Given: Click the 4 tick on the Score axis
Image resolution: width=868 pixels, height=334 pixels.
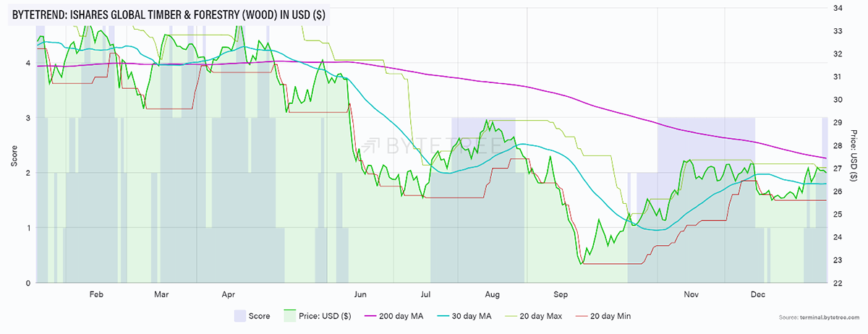Looking at the screenshot, I should pyautogui.click(x=28, y=63).
